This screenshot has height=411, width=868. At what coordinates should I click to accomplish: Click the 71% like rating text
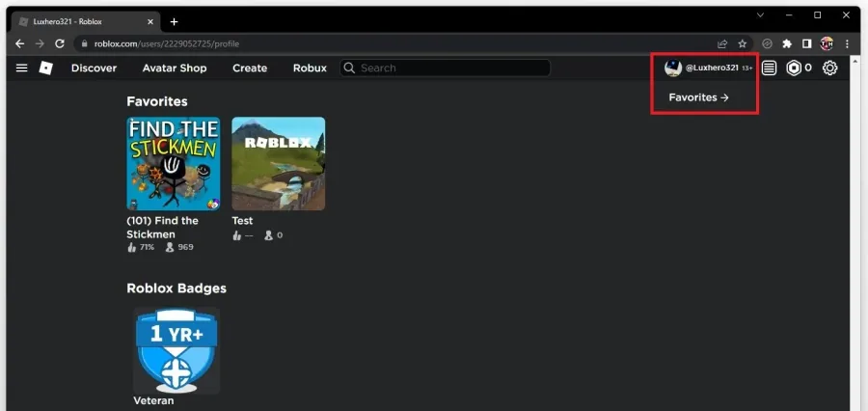coord(147,247)
